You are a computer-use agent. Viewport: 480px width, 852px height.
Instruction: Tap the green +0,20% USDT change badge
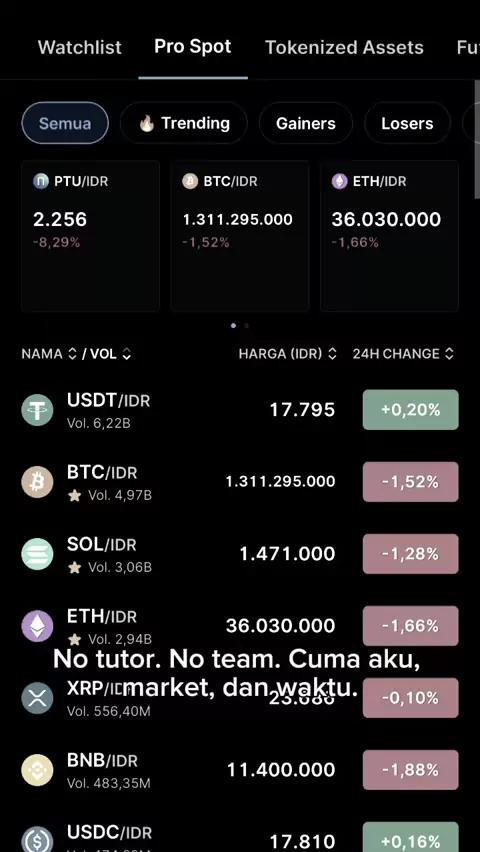tap(410, 410)
